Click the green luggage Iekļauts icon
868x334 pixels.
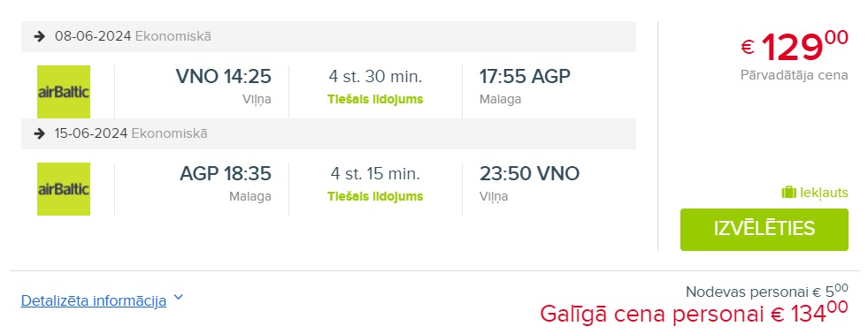(788, 193)
